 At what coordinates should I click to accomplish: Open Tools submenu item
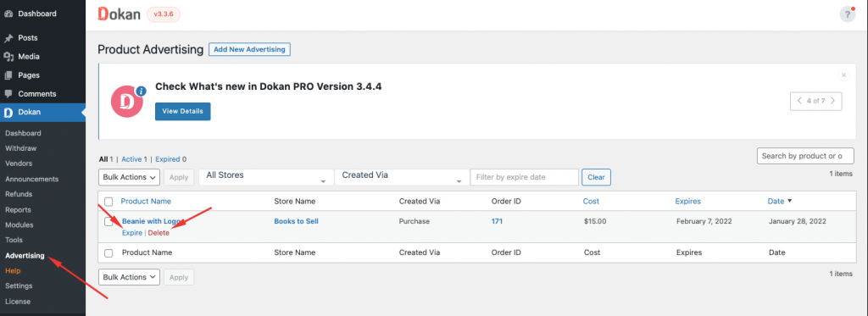(x=14, y=241)
